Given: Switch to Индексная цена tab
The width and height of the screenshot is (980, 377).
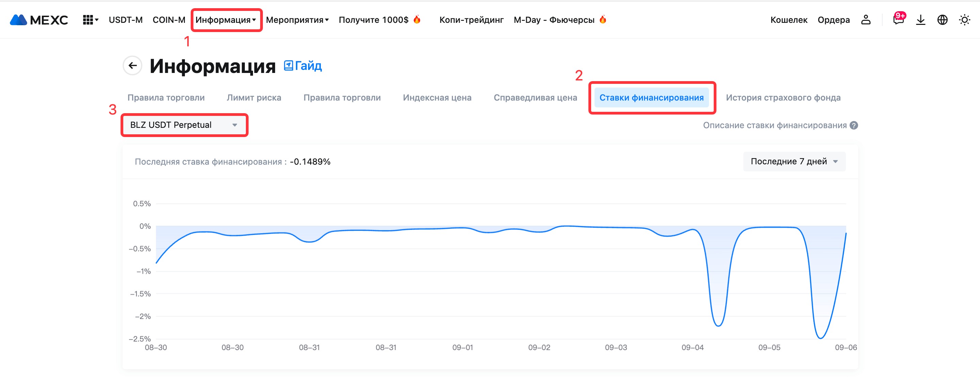Looking at the screenshot, I should (x=437, y=97).
